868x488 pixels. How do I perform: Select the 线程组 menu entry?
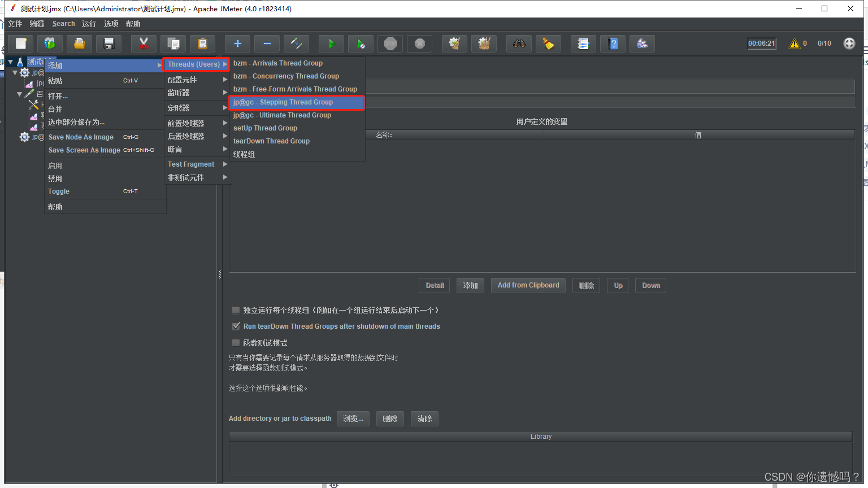click(x=297, y=154)
